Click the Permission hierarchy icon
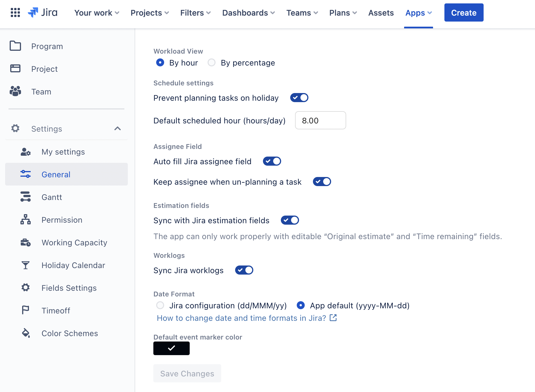 coord(26,220)
